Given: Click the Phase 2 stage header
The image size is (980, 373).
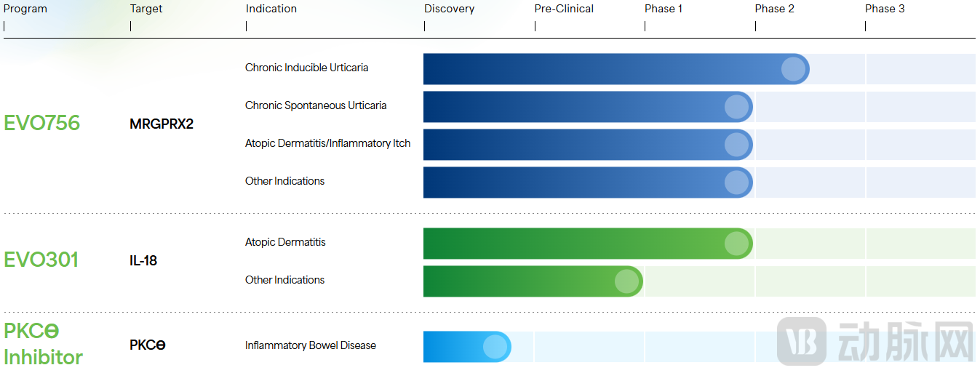Looking at the screenshot, I should (774, 9).
